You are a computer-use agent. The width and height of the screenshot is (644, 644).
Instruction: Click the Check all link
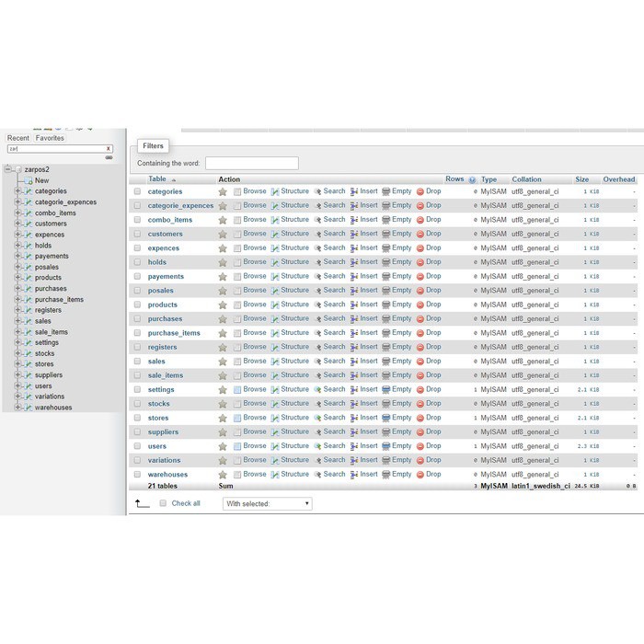pos(186,503)
